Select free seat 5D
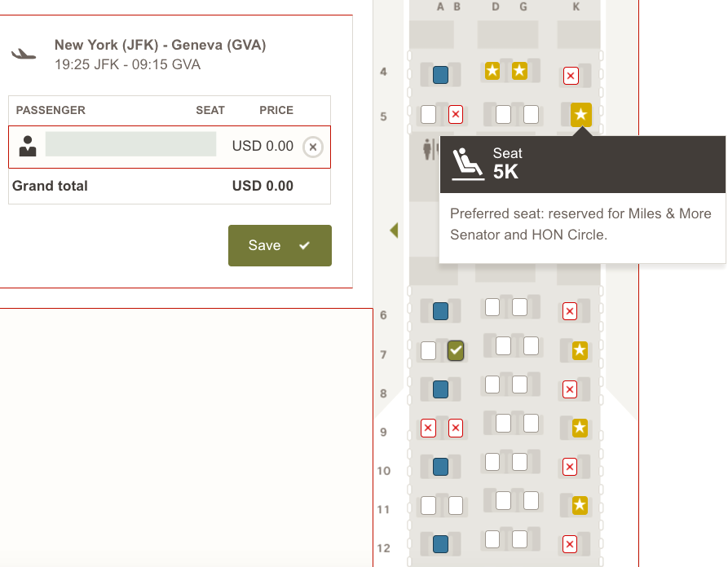 click(503, 115)
